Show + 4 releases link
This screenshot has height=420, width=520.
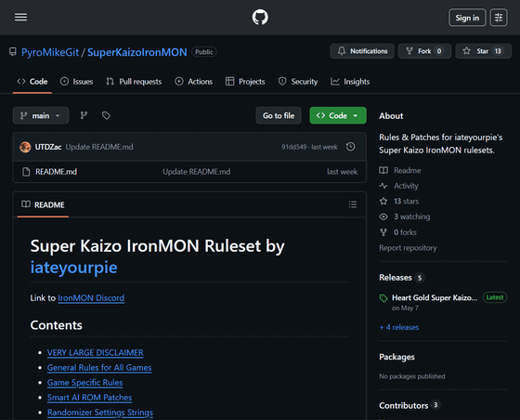pyautogui.click(x=399, y=327)
